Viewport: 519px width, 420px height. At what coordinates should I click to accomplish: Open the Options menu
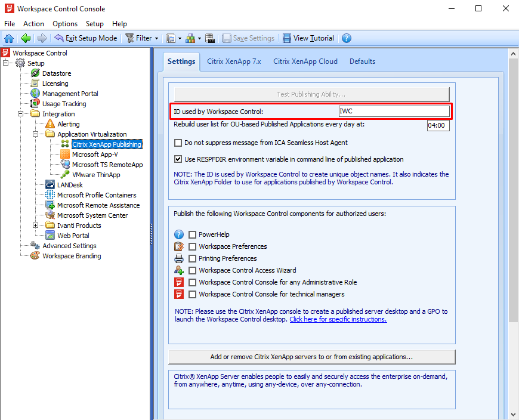pos(65,24)
